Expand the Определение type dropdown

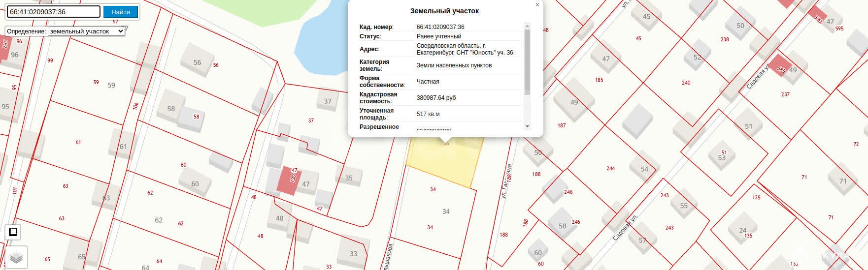(x=86, y=31)
